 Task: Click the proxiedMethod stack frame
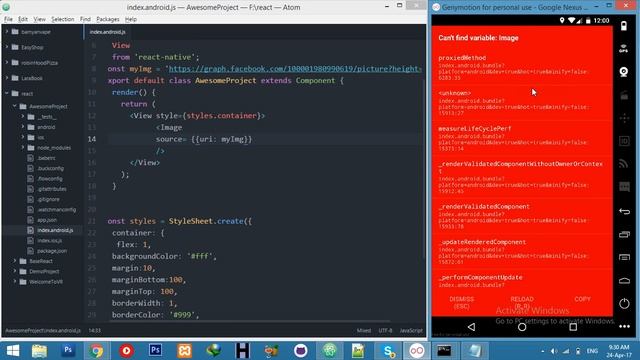point(522,67)
